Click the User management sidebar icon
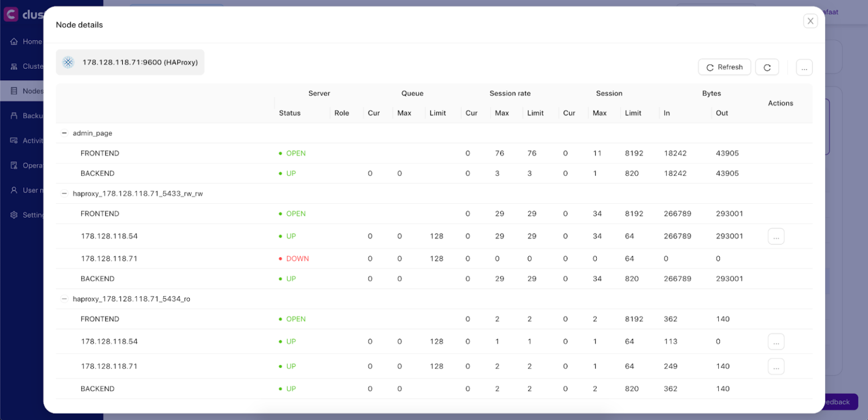The width and height of the screenshot is (868, 420). (x=14, y=190)
